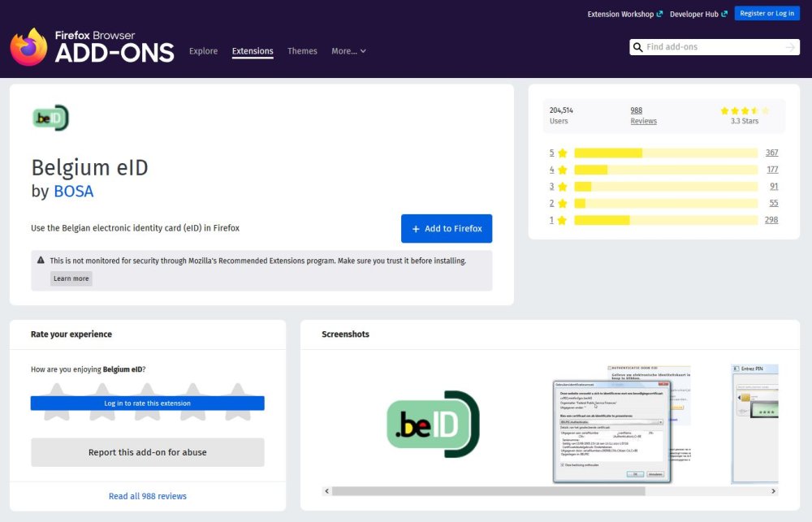Image resolution: width=812 pixels, height=522 pixels.
Task: Click the Find add-ons search field
Action: coord(714,47)
